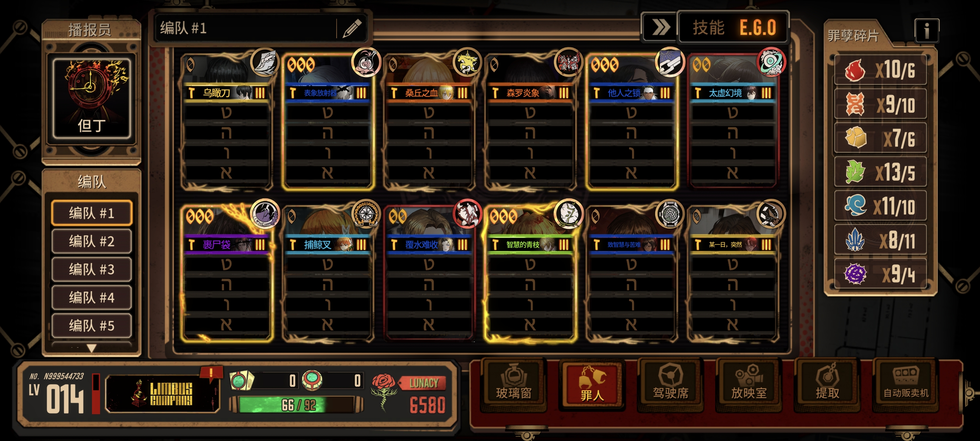Switch view to E.G.O
The height and width of the screenshot is (441, 980).
click(757, 28)
